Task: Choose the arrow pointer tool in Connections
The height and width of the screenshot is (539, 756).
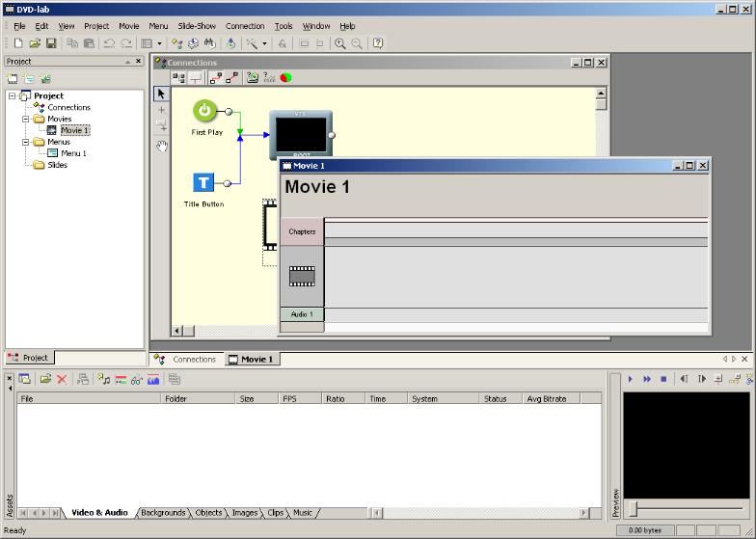Action: point(161,94)
